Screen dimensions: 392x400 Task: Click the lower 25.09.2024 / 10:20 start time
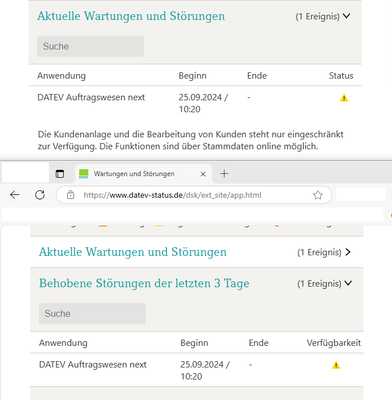pos(205,370)
